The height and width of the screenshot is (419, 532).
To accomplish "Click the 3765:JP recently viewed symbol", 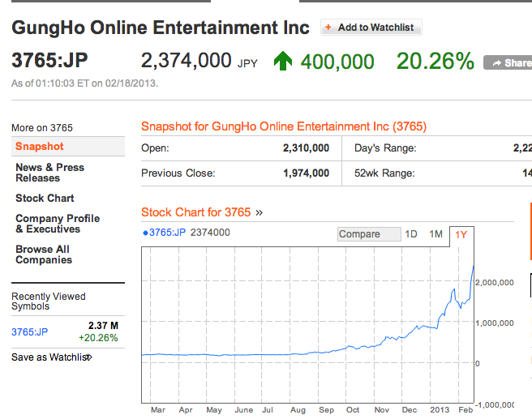I will pos(29,332).
